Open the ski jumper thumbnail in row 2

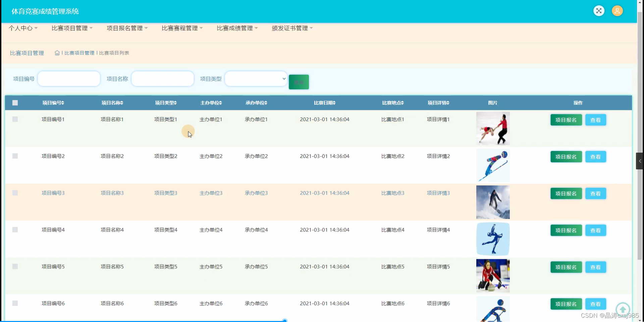click(x=493, y=165)
